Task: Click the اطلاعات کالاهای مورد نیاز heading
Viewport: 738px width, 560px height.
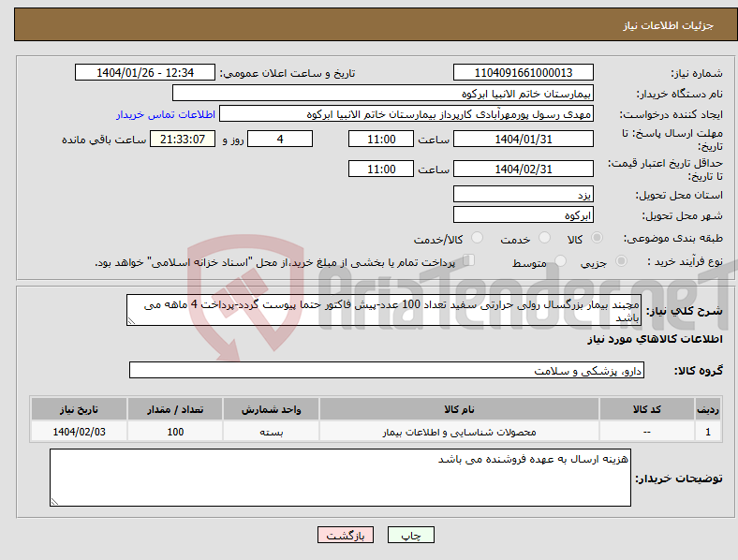Action: pyautogui.click(x=655, y=339)
